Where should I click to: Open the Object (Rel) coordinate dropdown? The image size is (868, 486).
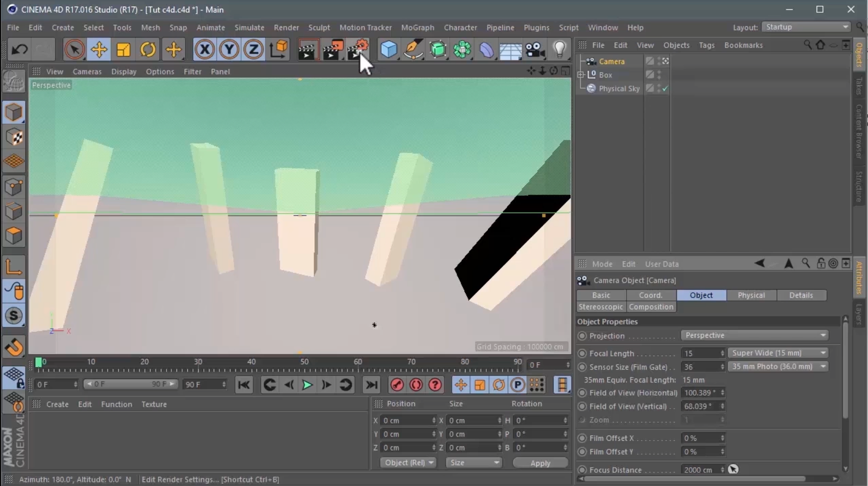[x=408, y=462]
